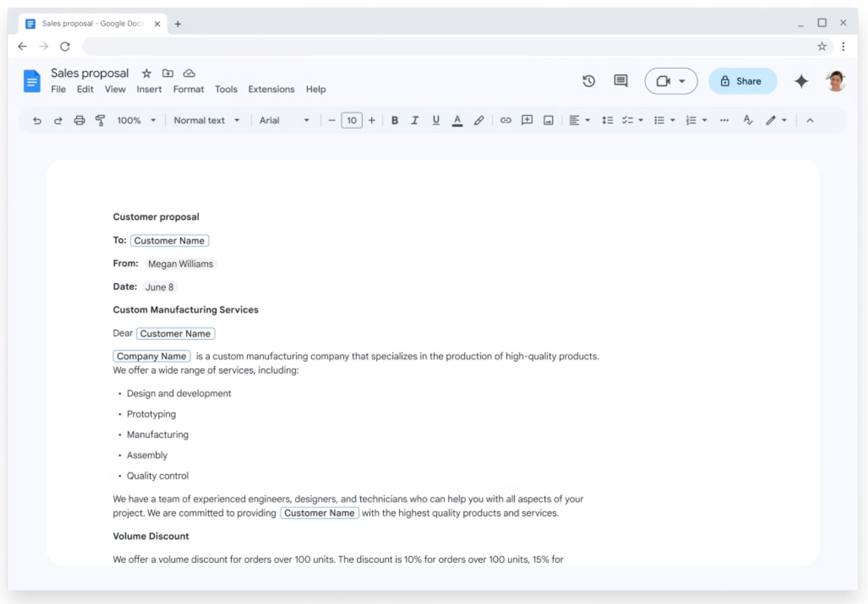Viewport: 868px width, 604px height.
Task: Click the Sales proposal document title
Action: coord(90,73)
